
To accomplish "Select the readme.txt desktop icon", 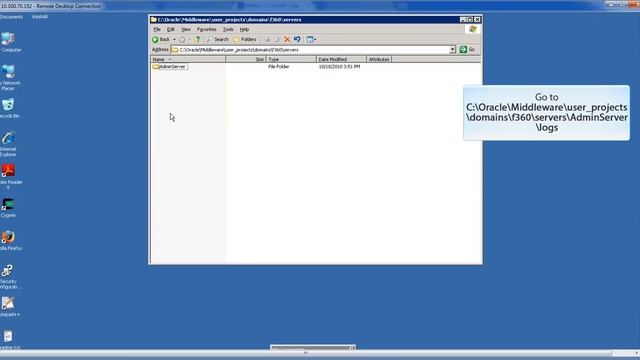I will pos(8,340).
